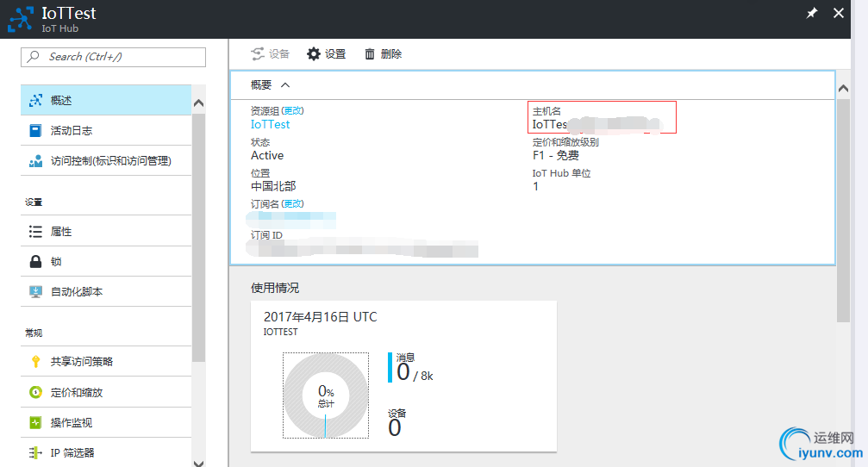Open 共享访问策略 item
This screenshot has height=467, width=868.
coord(106,361)
